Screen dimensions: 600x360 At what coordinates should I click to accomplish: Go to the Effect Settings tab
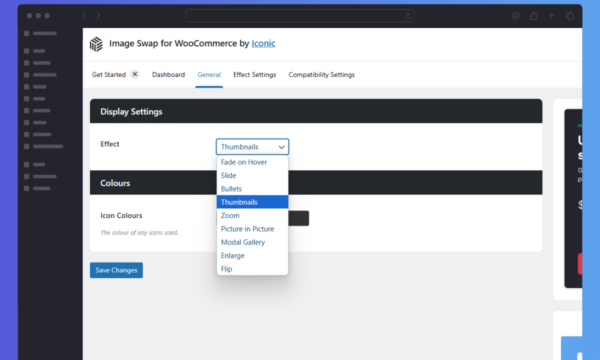tap(254, 75)
